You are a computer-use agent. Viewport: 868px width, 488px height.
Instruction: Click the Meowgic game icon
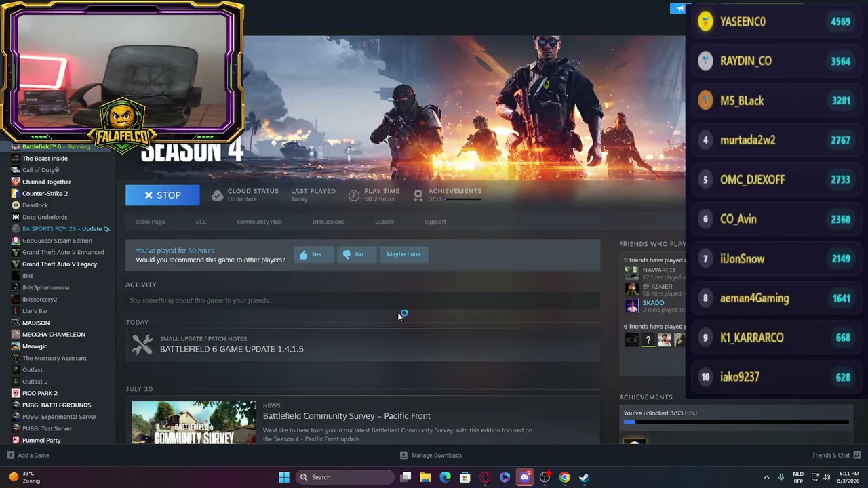pyautogui.click(x=16, y=346)
